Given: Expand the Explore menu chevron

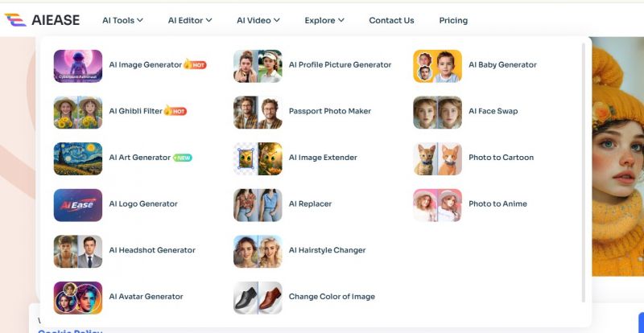Looking at the screenshot, I should (341, 20).
